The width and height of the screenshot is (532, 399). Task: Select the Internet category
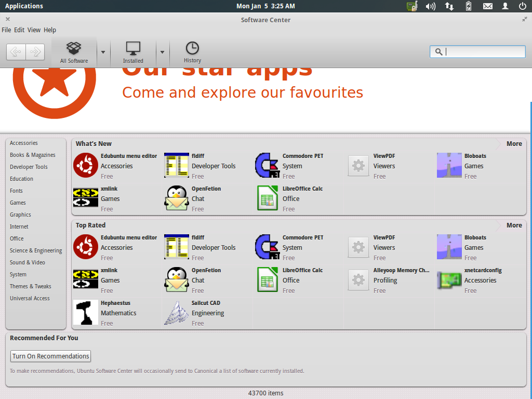(19, 227)
